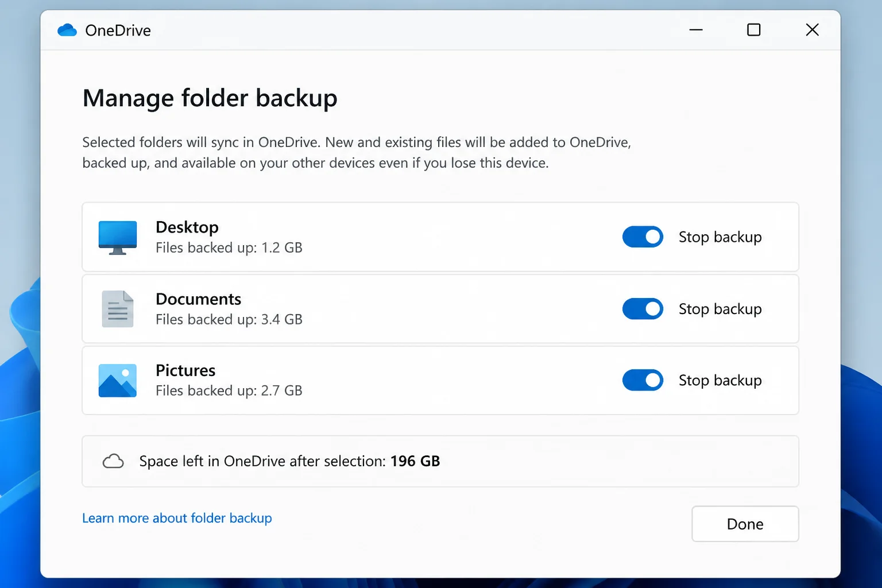Click Stop backup label for Documents
Screen dimensions: 882x588
720,309
